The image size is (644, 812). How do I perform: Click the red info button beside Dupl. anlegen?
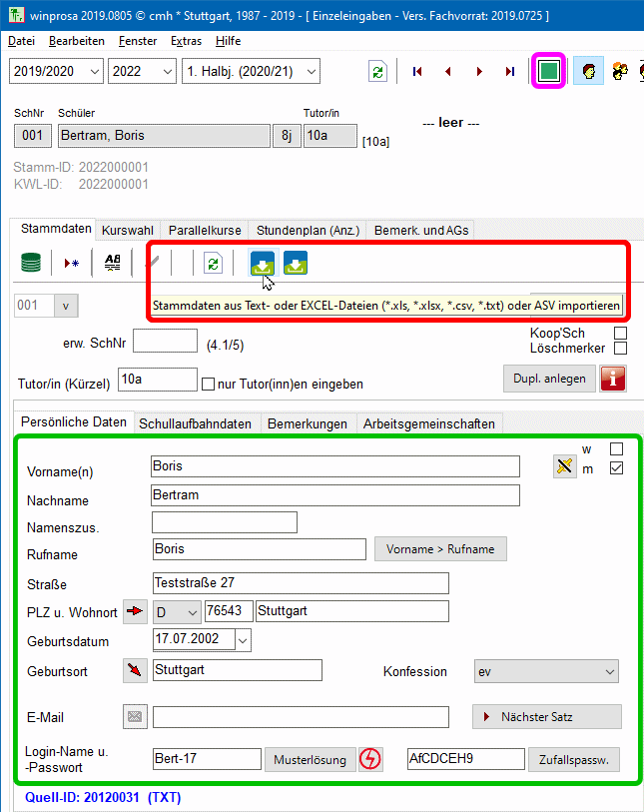[x=613, y=380]
